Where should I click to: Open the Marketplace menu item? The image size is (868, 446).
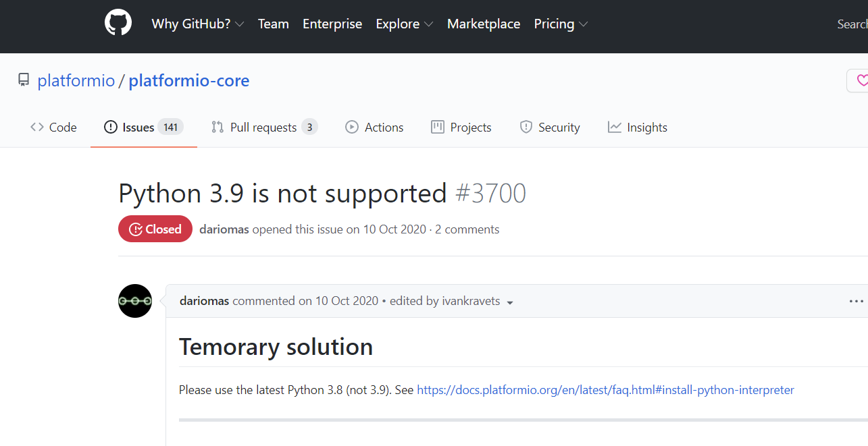[x=484, y=24]
